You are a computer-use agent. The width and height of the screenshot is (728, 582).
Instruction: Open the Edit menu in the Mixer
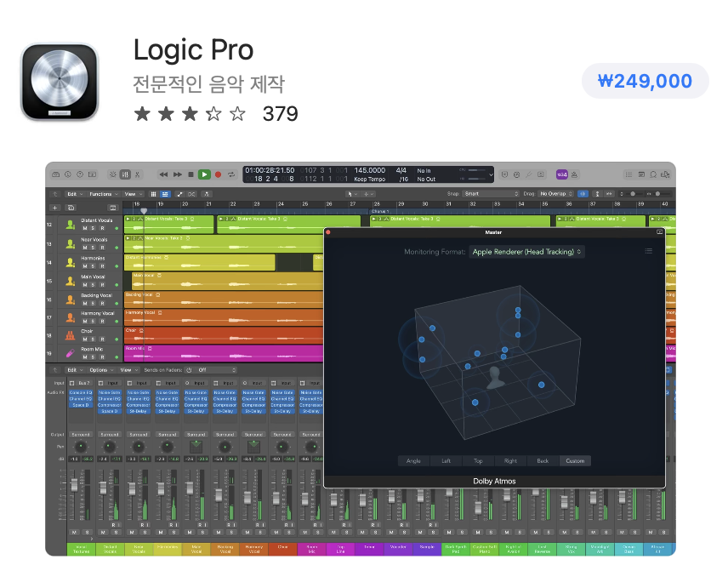[x=75, y=370]
